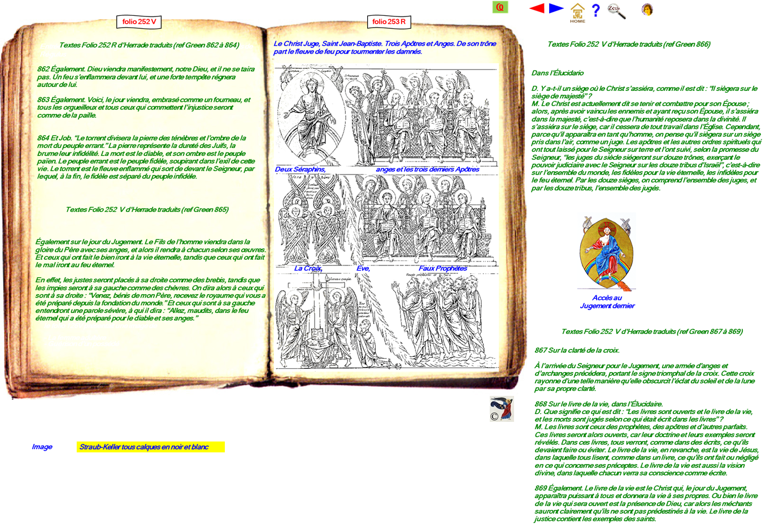Screen dimensions: 766x532
Task: Click paragraph starting 'En effet, les justes seront placés'
Action: [150, 299]
